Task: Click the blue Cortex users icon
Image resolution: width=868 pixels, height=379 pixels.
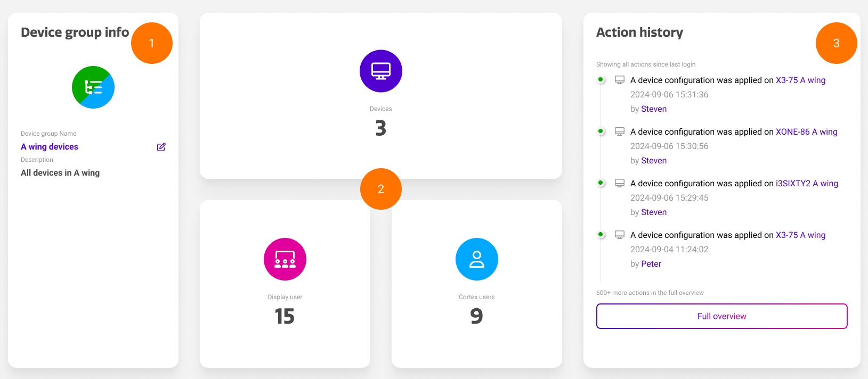Action: [476, 259]
